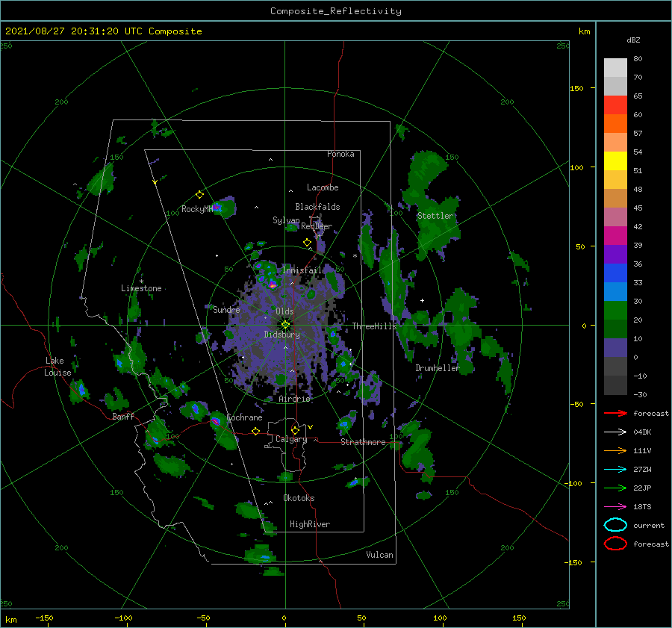Click the Blackfalds city label
Viewport: 672px width, 628px height.
click(317, 207)
